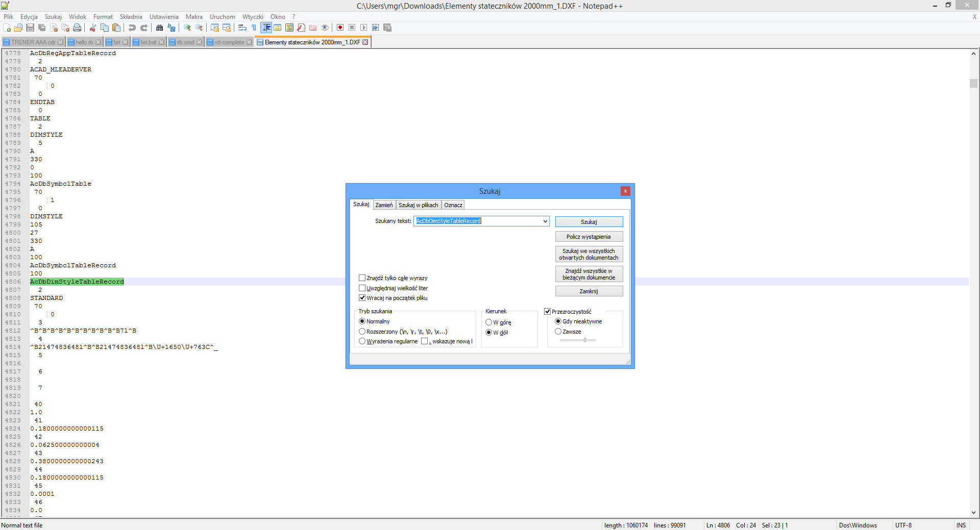Enable 'Uwzględniaj wielkość liter' checkbox
The width and height of the screenshot is (980, 530).
coord(362,288)
